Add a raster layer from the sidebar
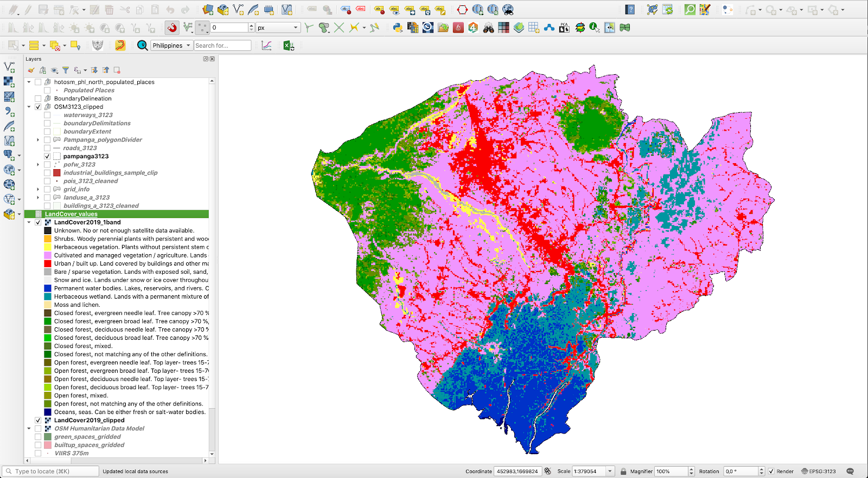The width and height of the screenshot is (868, 478). 9,82
